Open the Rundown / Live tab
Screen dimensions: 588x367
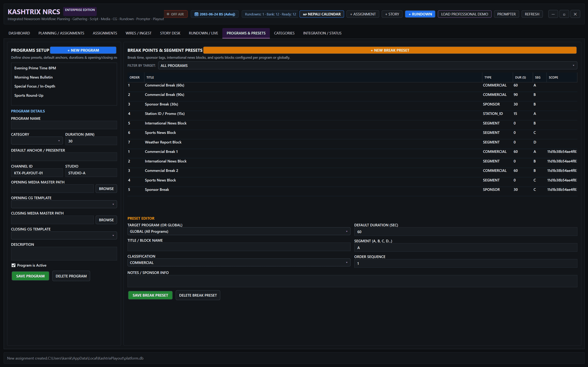pyautogui.click(x=203, y=33)
